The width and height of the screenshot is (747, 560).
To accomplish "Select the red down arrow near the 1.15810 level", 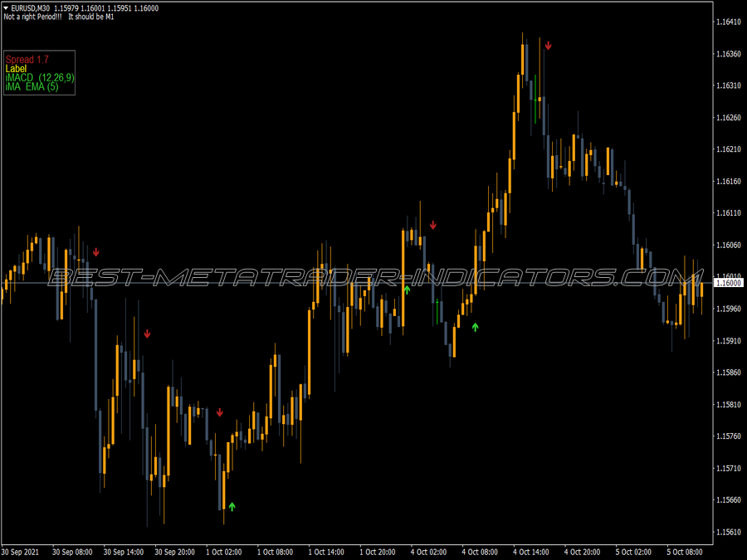I will (220, 412).
